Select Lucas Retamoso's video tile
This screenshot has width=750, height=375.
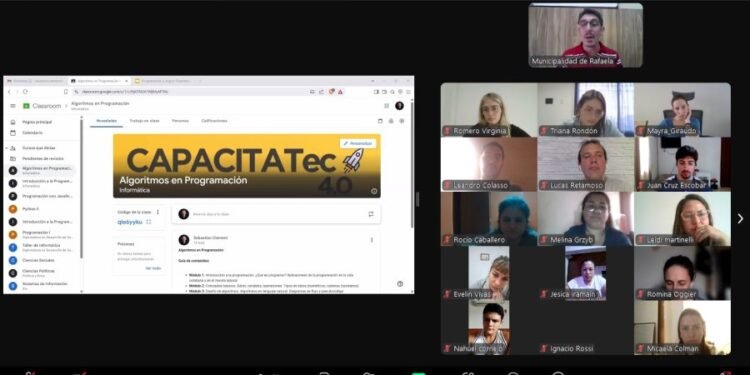click(586, 165)
